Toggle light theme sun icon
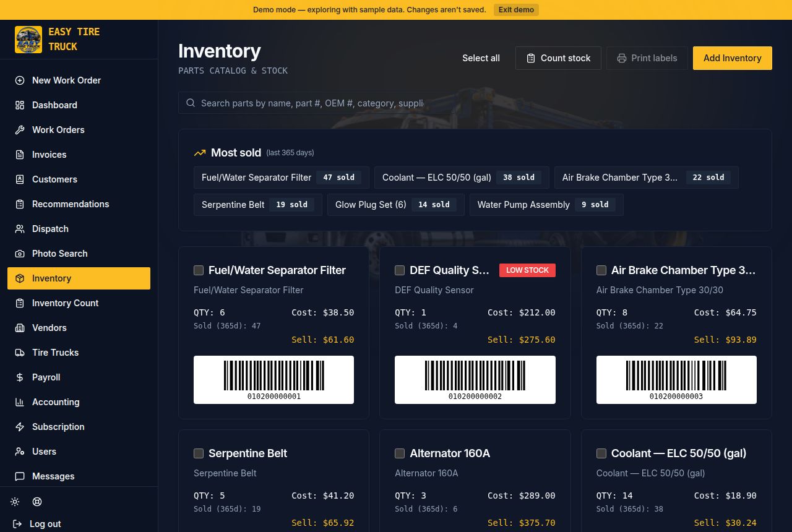The image size is (792, 532). (x=15, y=502)
